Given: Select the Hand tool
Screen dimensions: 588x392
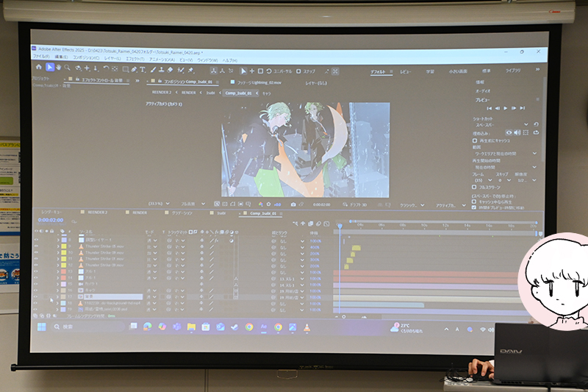Looking at the screenshot, I should click(x=58, y=68).
